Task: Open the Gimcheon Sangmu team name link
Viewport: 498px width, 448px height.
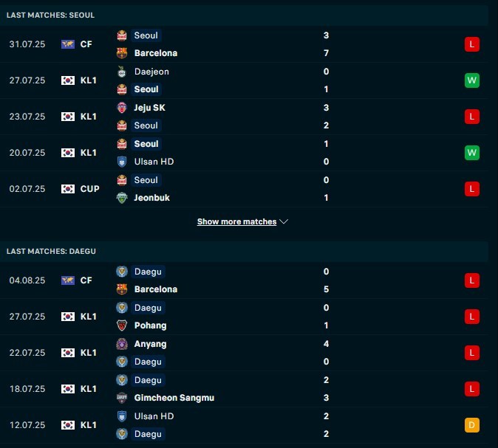Action: click(174, 398)
